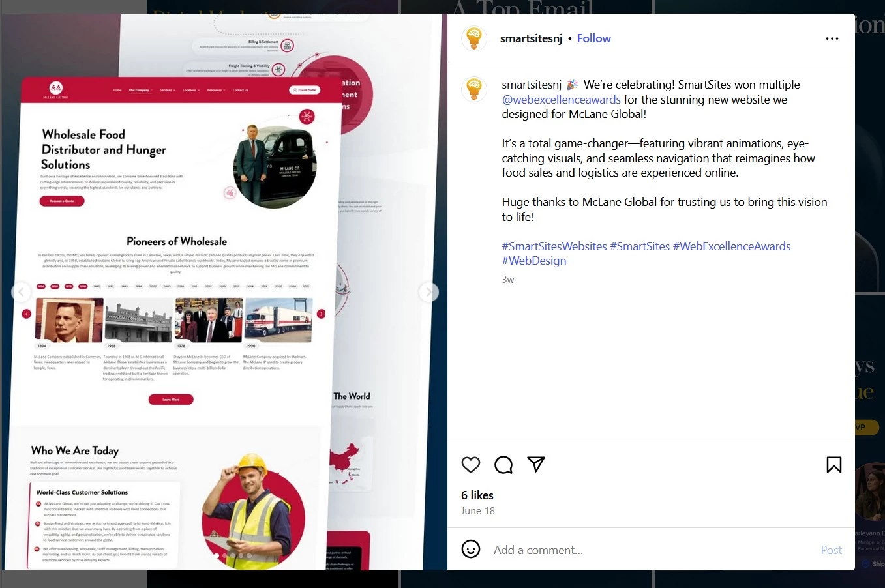Click the June 18 post date
885x588 pixels.
478,511
